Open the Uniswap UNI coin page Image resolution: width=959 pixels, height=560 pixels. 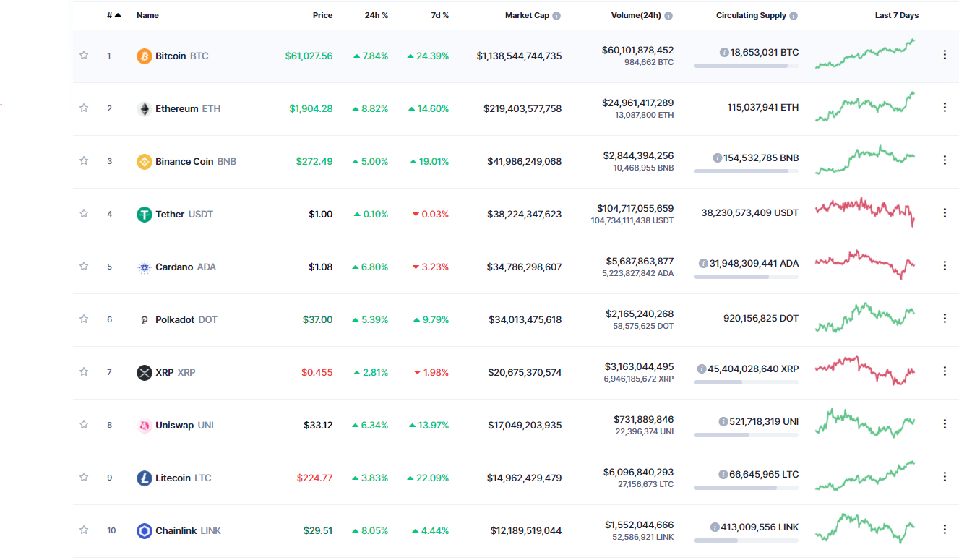click(x=185, y=425)
